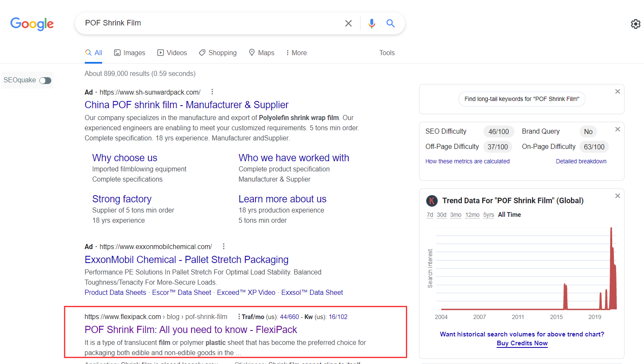
Task: Click the Traf/mo 44/660 value
Action: pyautogui.click(x=289, y=317)
